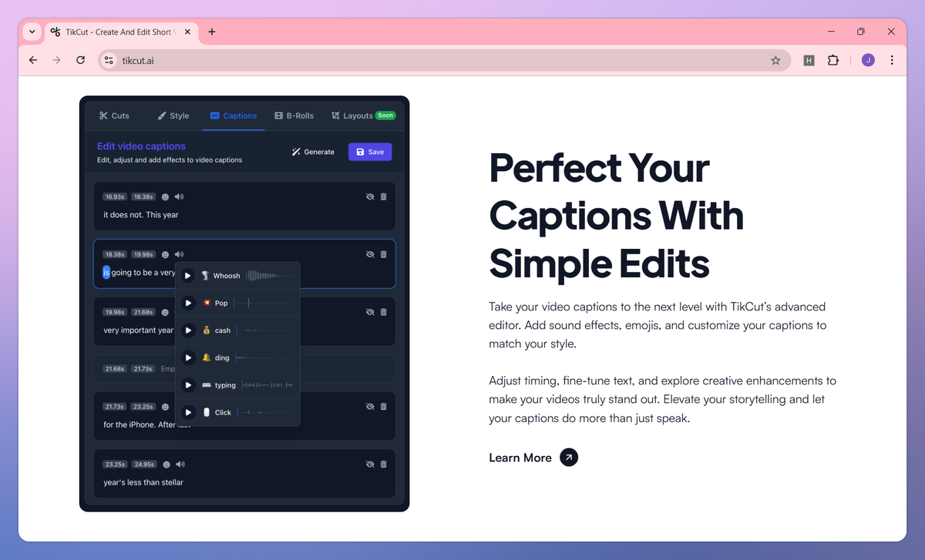
Task: Open the Layouts tab marked Soon
Action: click(363, 116)
